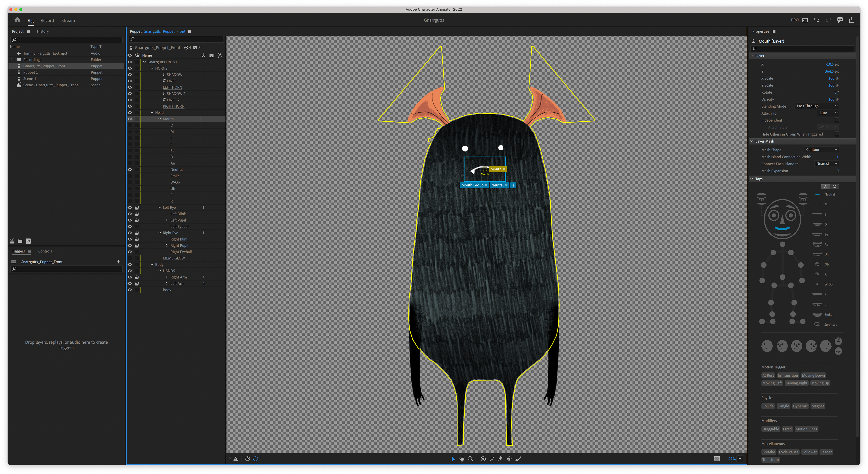868x474 pixels.
Task: Expand the Recordings folder
Action: (12, 60)
